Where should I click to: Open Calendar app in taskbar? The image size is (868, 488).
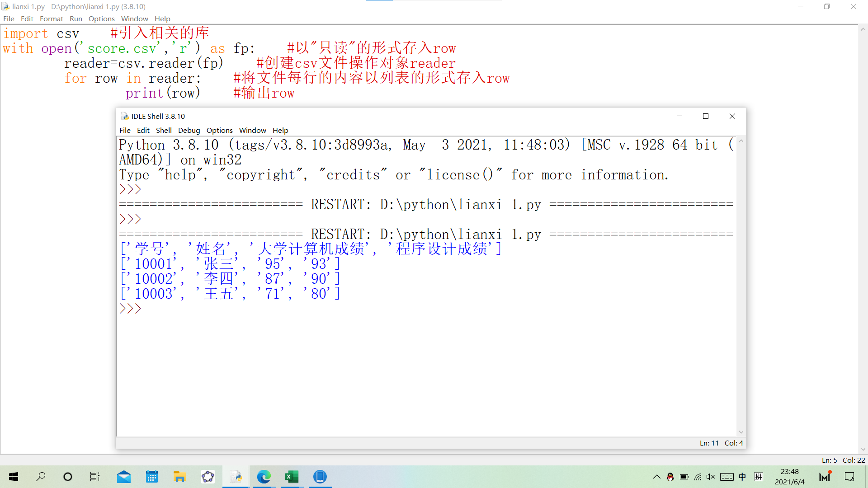click(x=151, y=477)
